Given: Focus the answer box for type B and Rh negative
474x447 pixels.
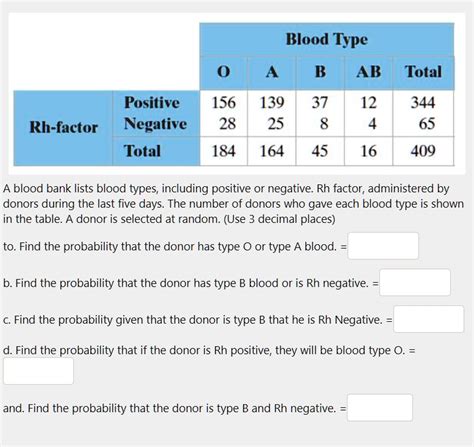Looking at the screenshot, I should click(380, 407).
